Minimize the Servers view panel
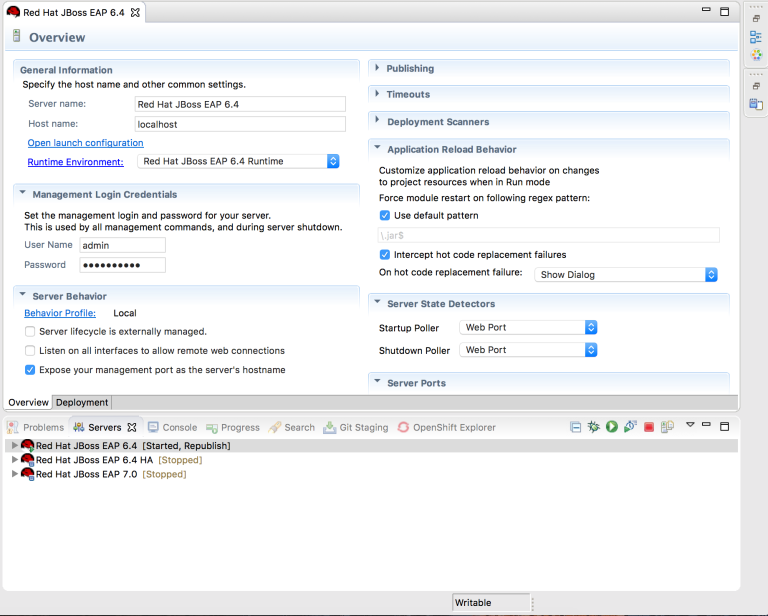 click(706, 425)
